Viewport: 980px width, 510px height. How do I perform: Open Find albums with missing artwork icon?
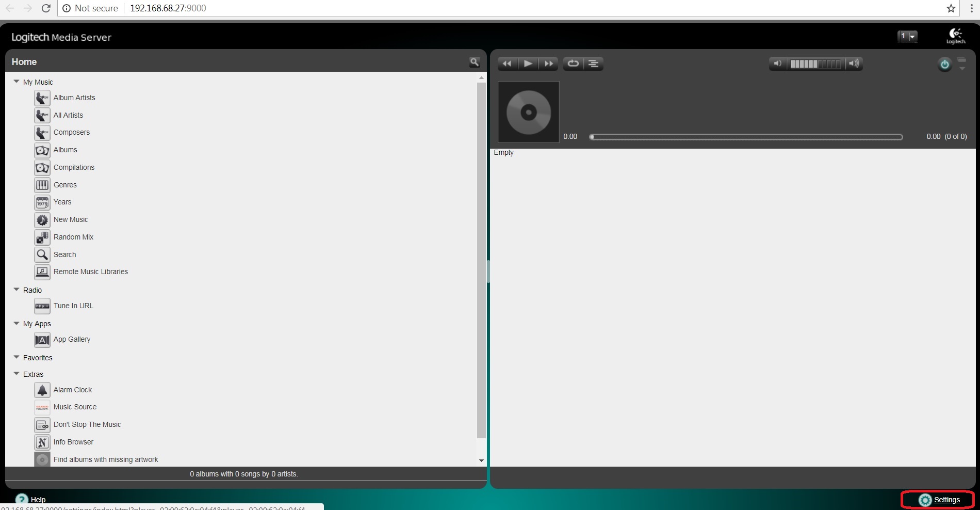point(42,459)
